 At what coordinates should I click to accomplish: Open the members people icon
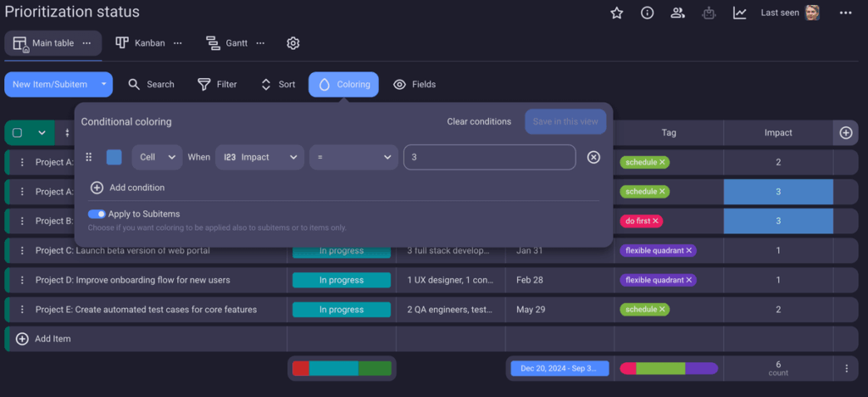pyautogui.click(x=678, y=13)
